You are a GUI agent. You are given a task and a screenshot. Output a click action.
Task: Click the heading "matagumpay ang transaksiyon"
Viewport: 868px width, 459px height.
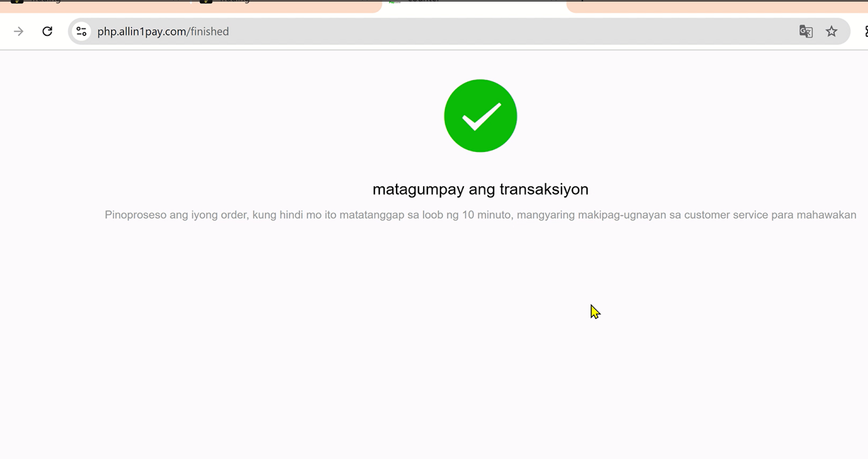pyautogui.click(x=481, y=189)
